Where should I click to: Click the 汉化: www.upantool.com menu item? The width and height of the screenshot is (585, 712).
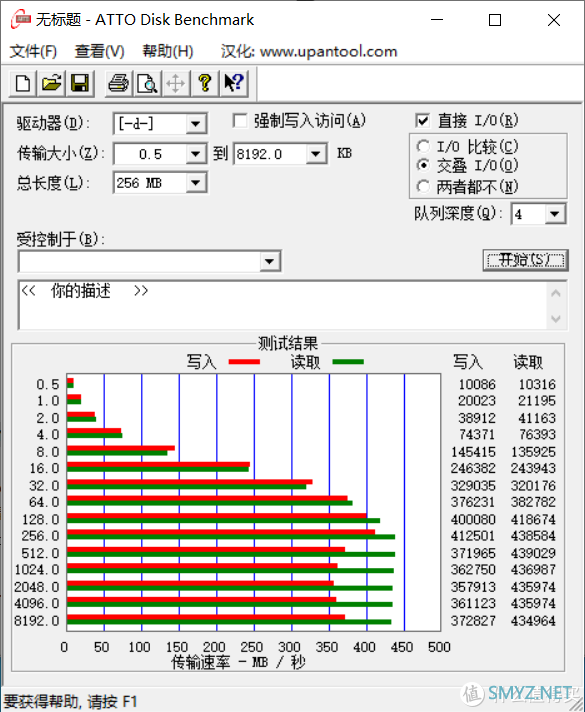click(x=309, y=51)
